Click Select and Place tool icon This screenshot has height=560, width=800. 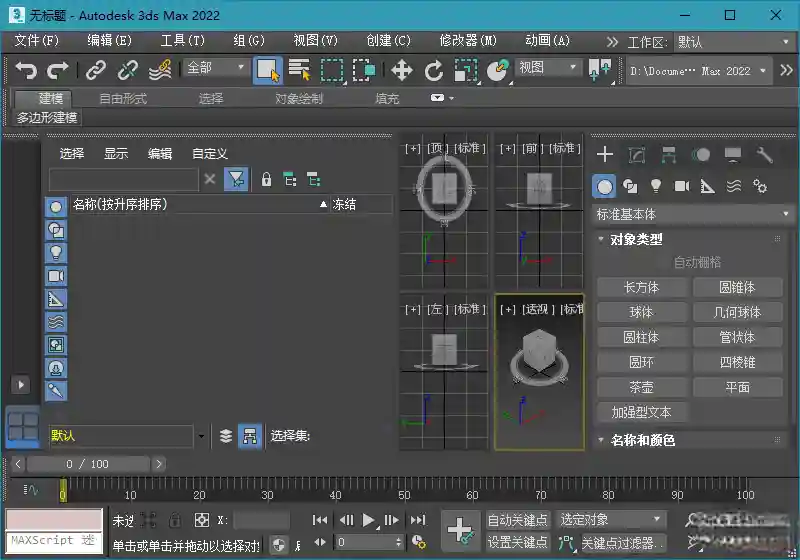coord(498,70)
